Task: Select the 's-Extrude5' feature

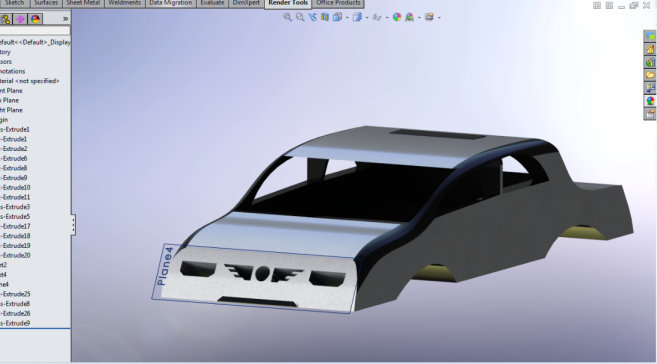Action: click(15, 217)
